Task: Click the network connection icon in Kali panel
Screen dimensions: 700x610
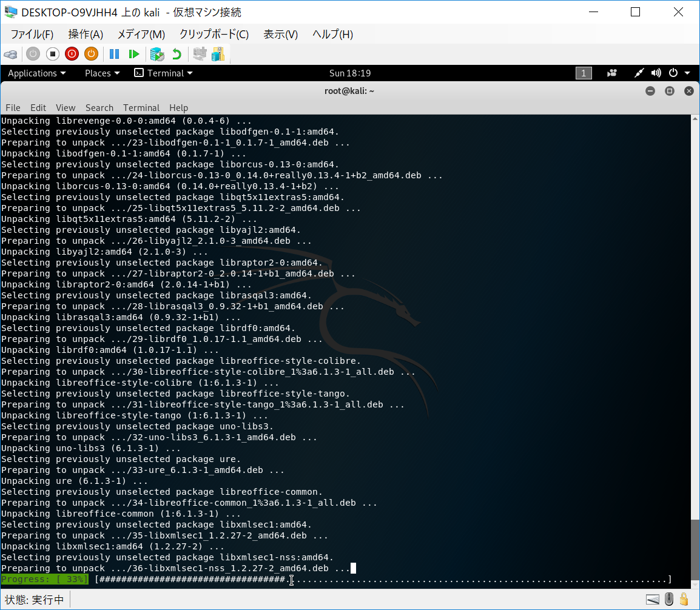Action: [x=639, y=73]
